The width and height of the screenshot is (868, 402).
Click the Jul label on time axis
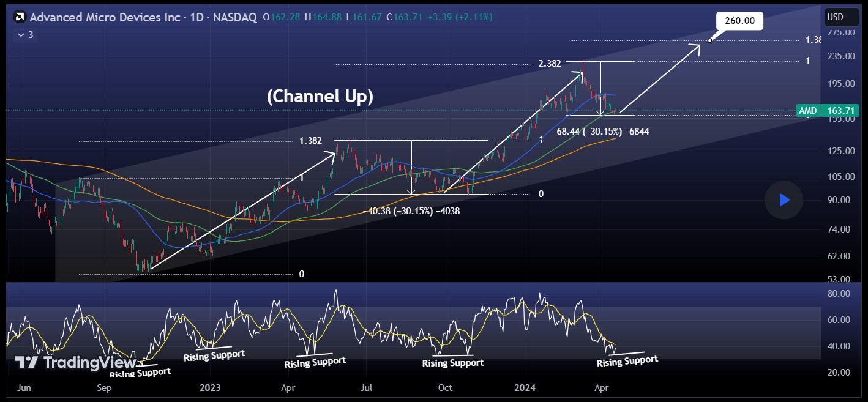(x=367, y=388)
